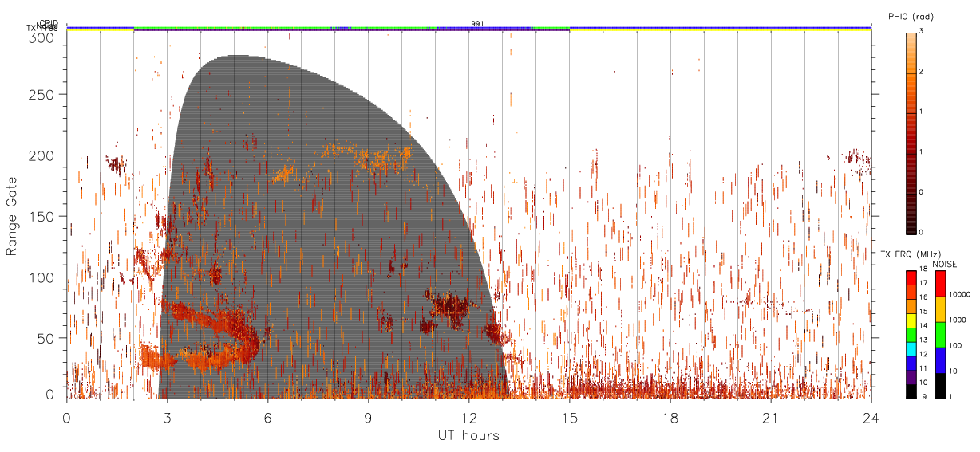Image resolution: width=980 pixels, height=452 pixels.
Task: Select the yellow segment of TX FRQ legend
Action: pos(911,320)
